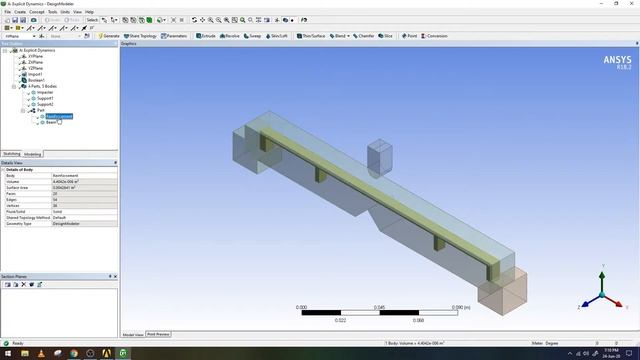The height and width of the screenshot is (360, 640).
Task: Click the Generate lightning button
Action: click(109, 36)
